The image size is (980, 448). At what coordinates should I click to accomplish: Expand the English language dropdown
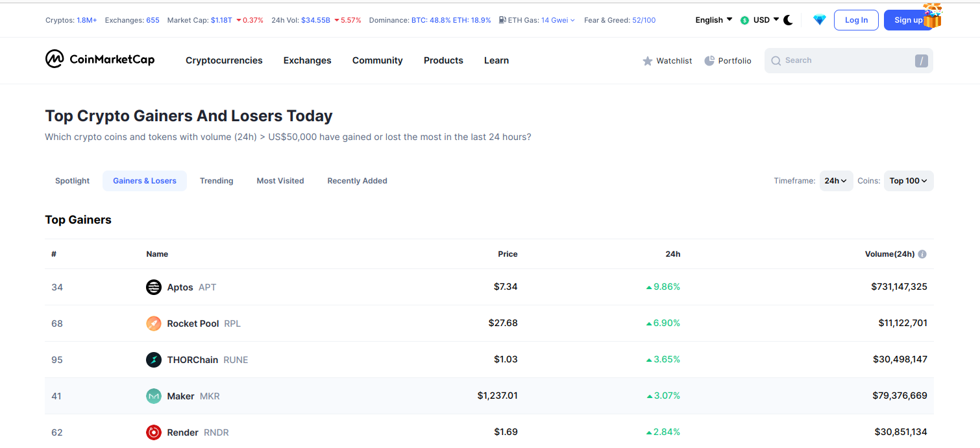coord(713,20)
